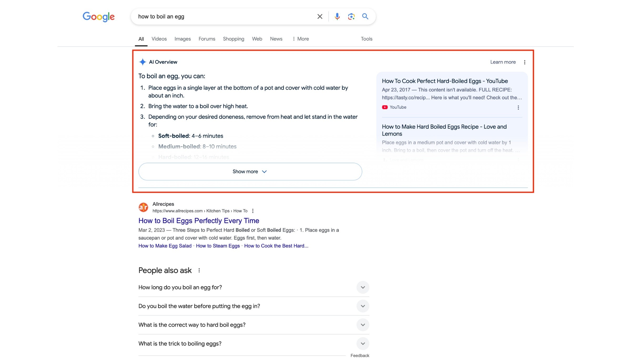631x364 pixels.
Task: Click the 'Mar 2, 2023' snippet text
Action: pos(151,230)
